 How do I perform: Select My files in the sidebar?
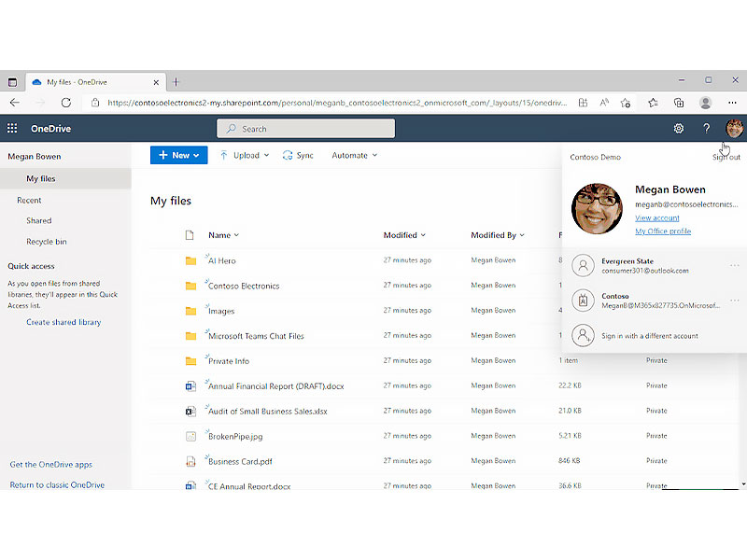tap(65, 178)
